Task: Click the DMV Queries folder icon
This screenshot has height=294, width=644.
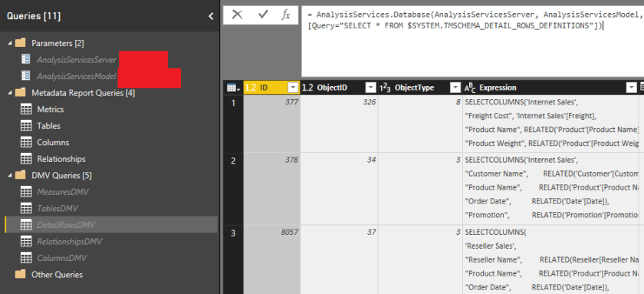Action: (21, 175)
